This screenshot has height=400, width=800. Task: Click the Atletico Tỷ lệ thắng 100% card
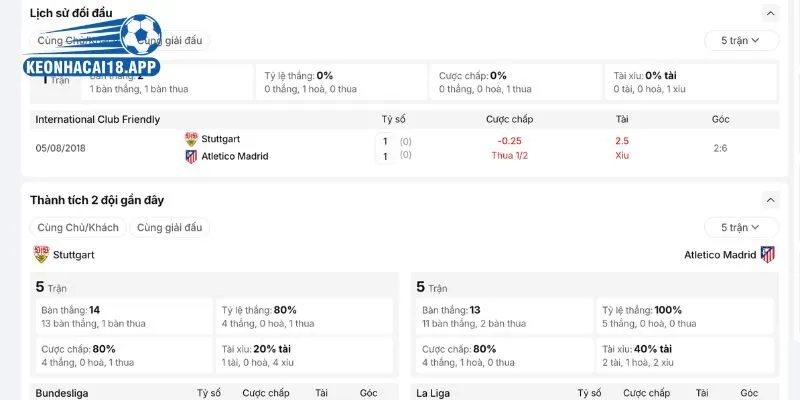pos(684,316)
